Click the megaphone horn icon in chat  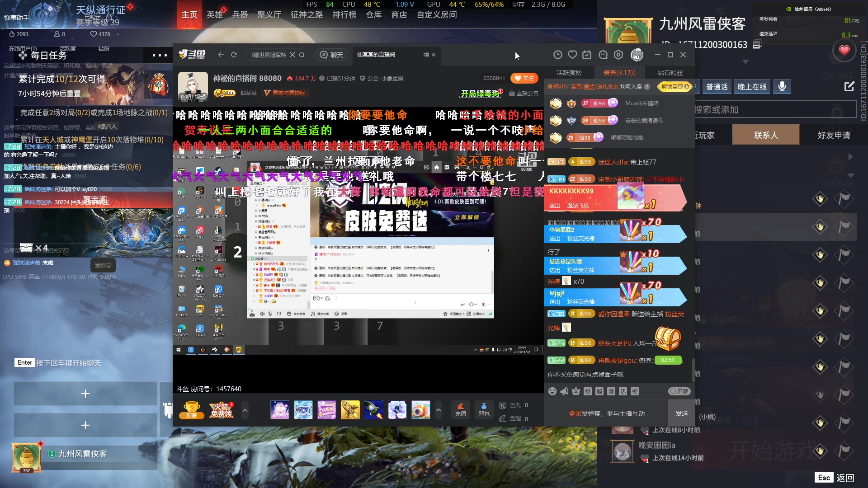564,391
